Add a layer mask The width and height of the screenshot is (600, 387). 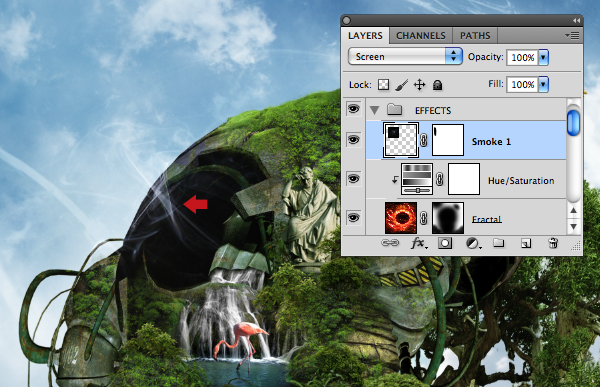445,243
